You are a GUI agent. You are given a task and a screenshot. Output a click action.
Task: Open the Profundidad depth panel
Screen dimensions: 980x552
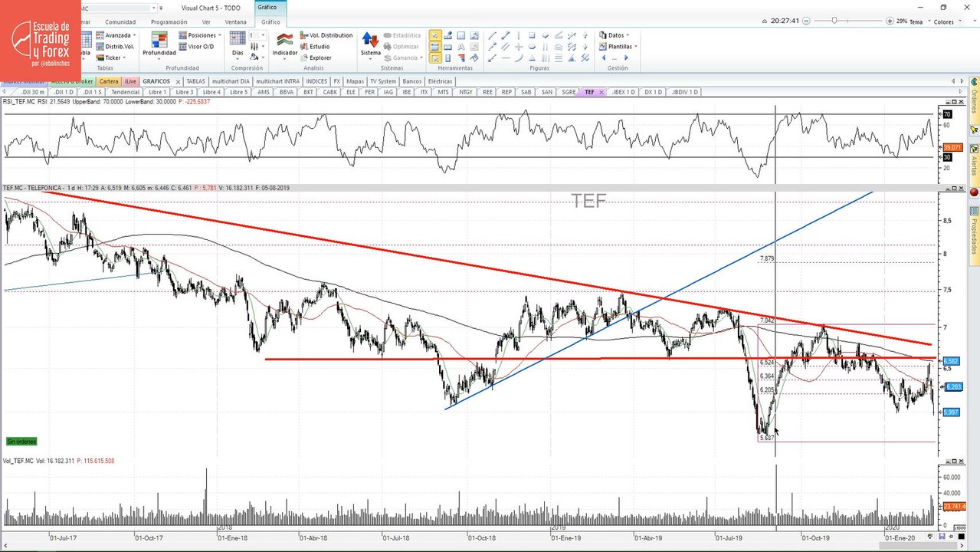(159, 44)
